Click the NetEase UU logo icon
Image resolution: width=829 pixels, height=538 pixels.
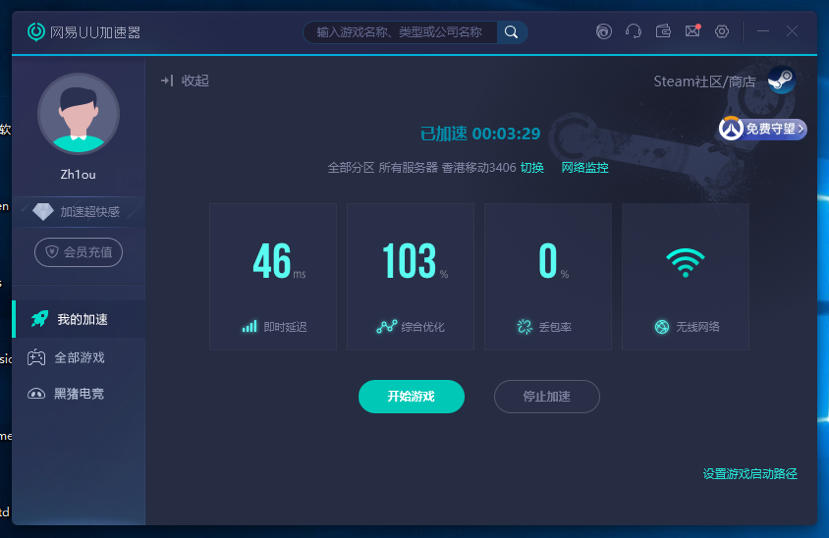pyautogui.click(x=36, y=32)
